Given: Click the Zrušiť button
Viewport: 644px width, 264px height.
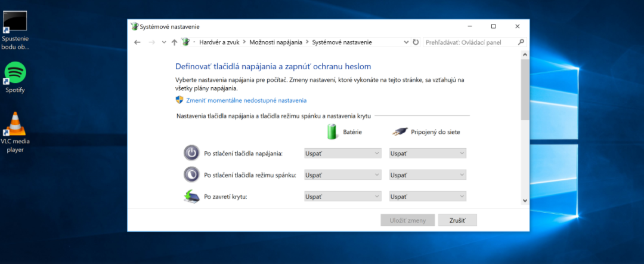Looking at the screenshot, I should point(457,220).
